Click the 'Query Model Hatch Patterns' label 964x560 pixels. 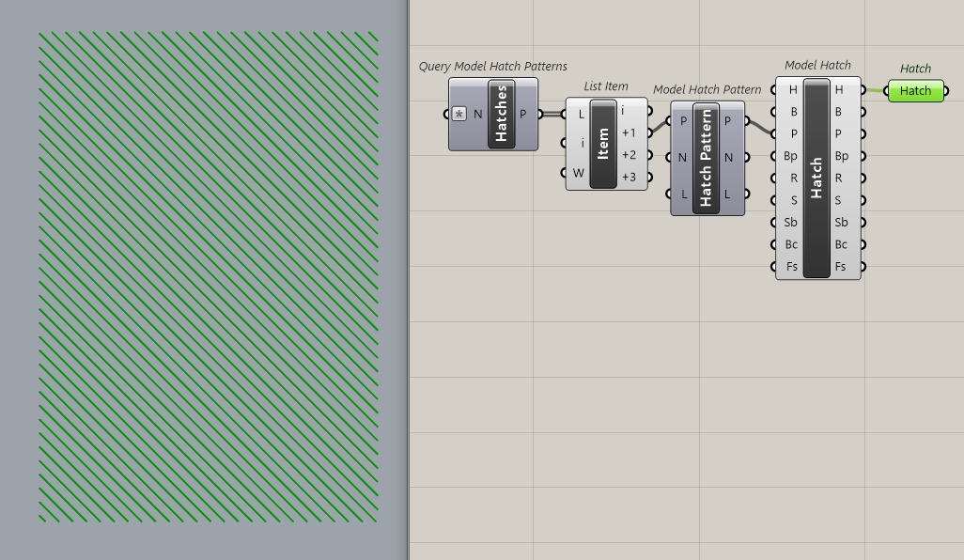[x=492, y=67]
